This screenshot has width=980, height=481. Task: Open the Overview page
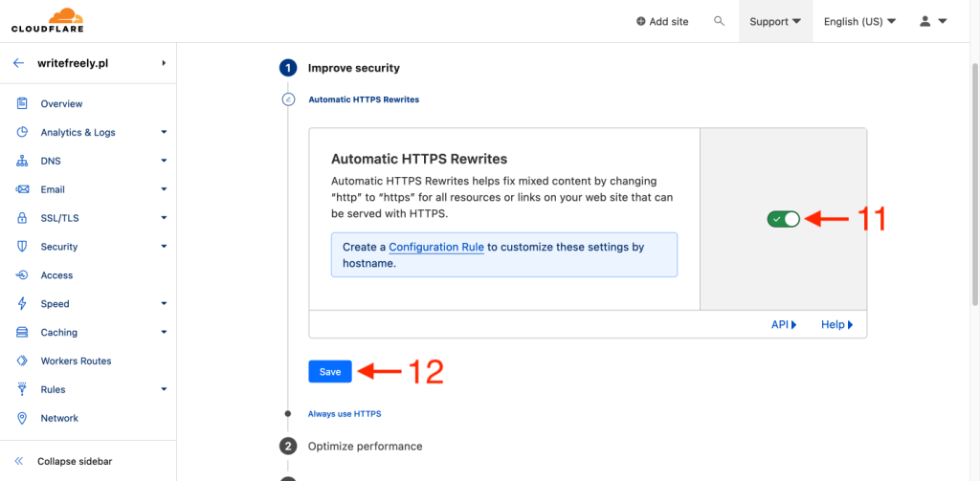point(61,103)
